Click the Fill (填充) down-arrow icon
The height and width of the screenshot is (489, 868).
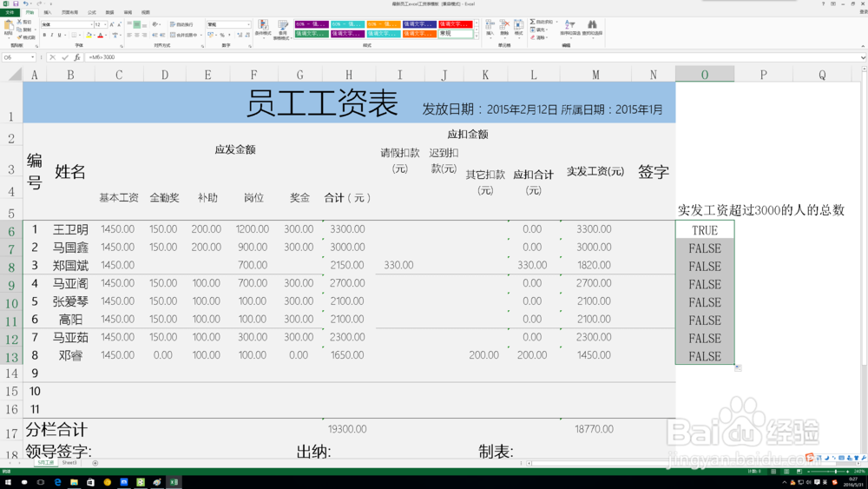pyautogui.click(x=533, y=30)
